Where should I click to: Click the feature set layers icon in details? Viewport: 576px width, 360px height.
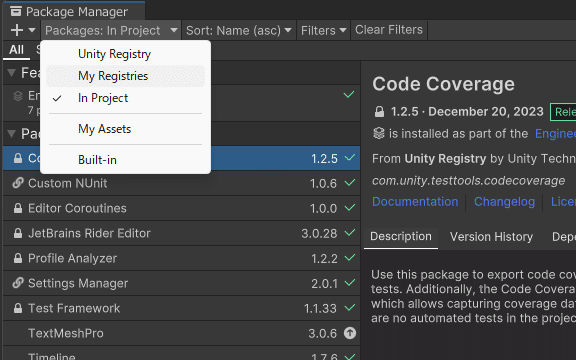pyautogui.click(x=378, y=134)
